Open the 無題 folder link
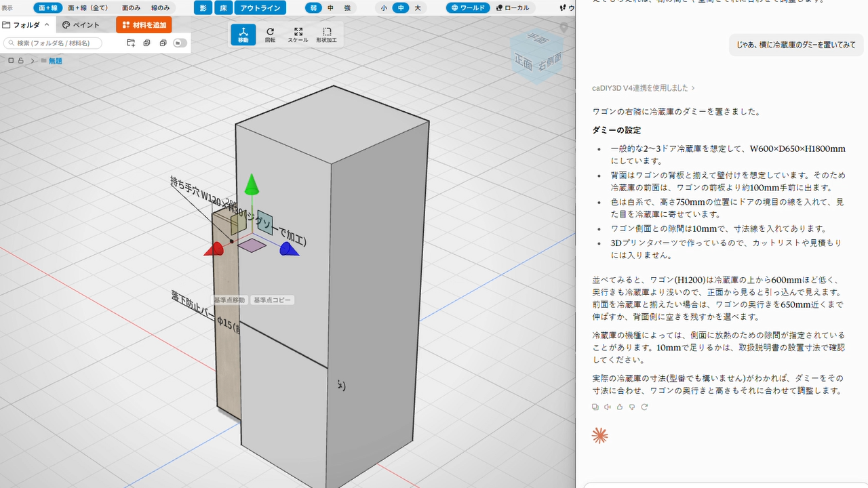The height and width of the screenshot is (488, 868). (x=56, y=61)
